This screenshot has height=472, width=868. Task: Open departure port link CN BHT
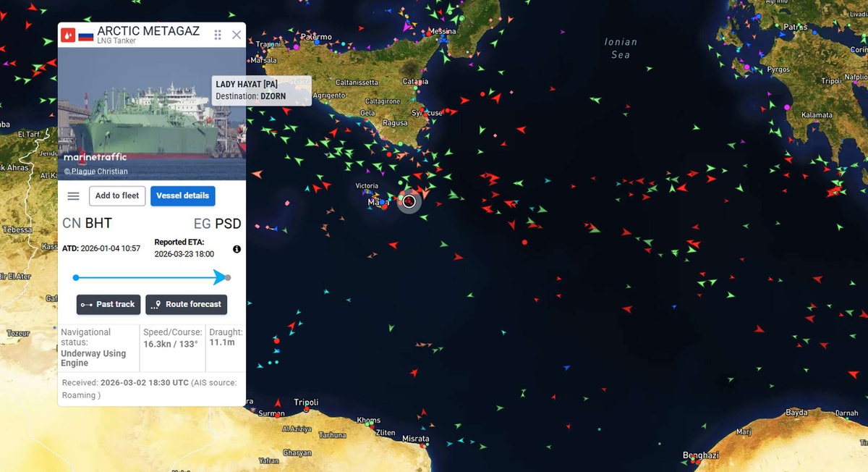click(x=87, y=223)
